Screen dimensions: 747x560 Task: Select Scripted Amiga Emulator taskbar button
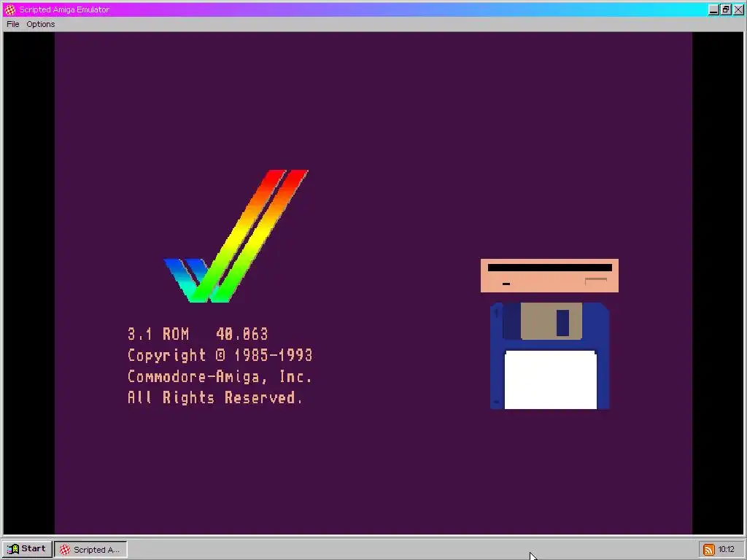pyautogui.click(x=90, y=550)
